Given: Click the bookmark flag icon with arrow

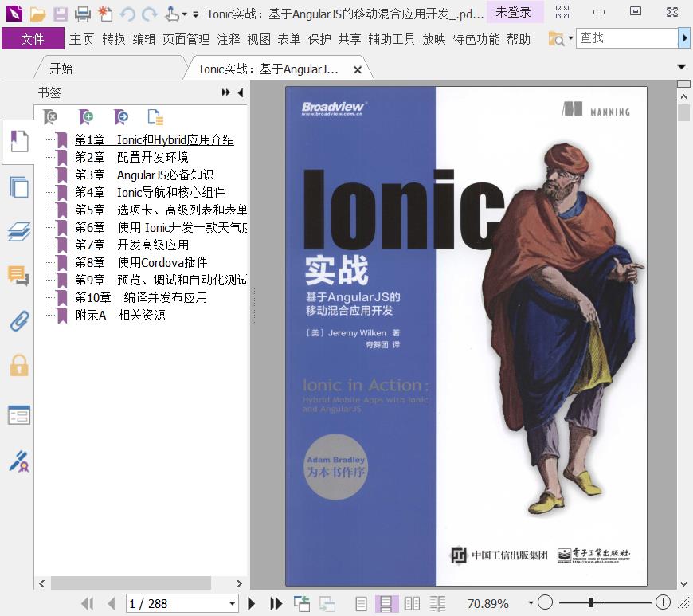Looking at the screenshot, I should click(x=120, y=117).
